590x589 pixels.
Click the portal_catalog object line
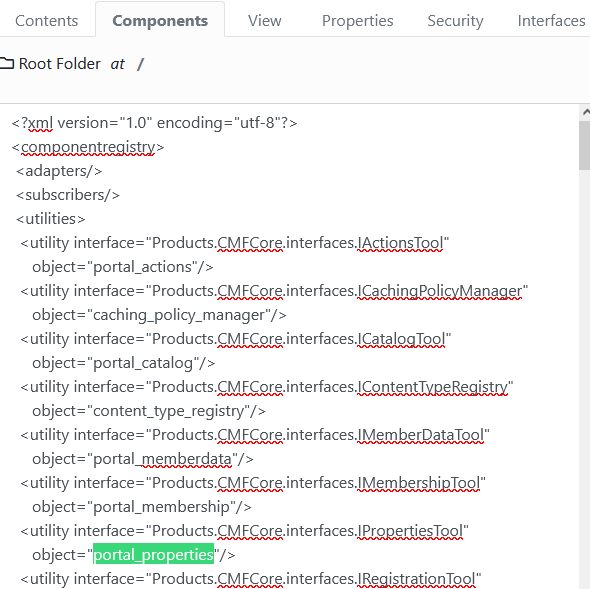124,363
